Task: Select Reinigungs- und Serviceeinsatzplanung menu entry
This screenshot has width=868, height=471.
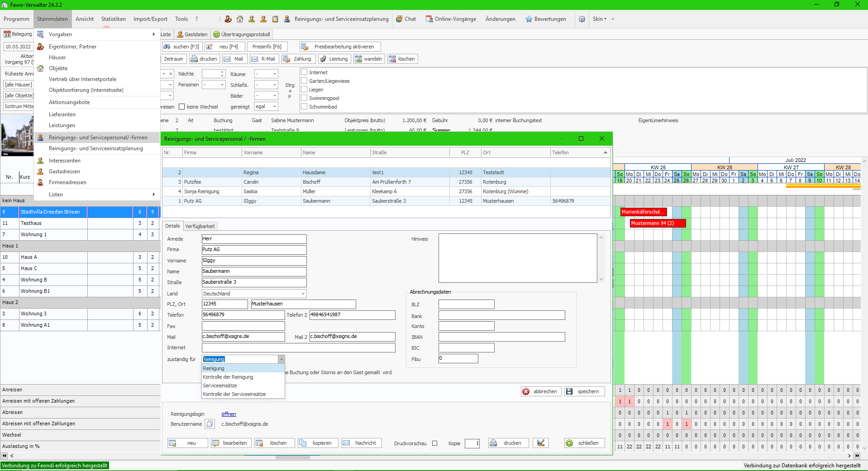Action: pyautogui.click(x=96, y=148)
